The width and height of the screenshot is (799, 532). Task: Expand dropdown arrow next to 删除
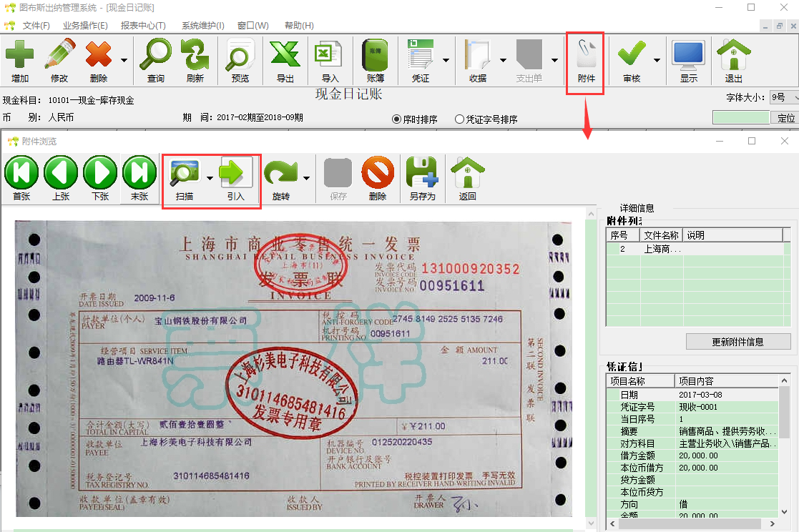[124, 60]
